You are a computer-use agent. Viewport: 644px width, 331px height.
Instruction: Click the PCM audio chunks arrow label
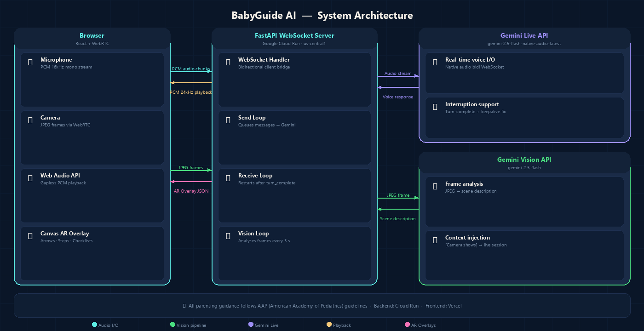click(x=191, y=69)
